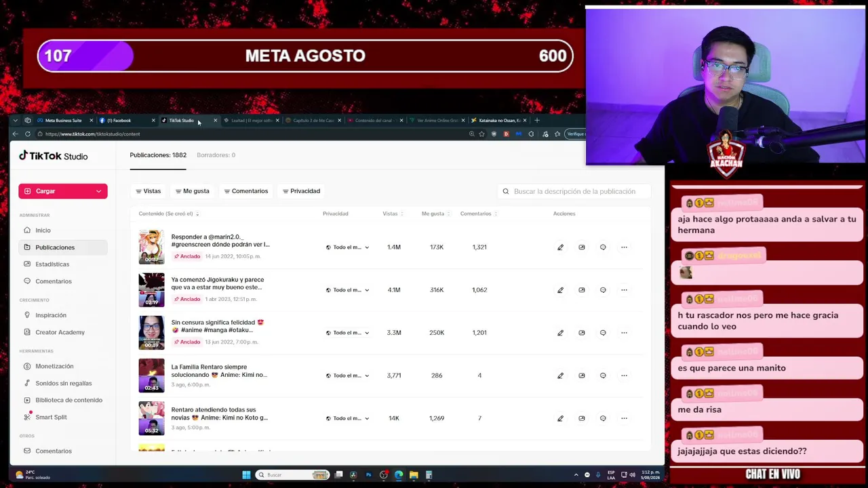Open Estadísticas in the sidebar
Screen dimensions: 868x488
coord(62,264)
